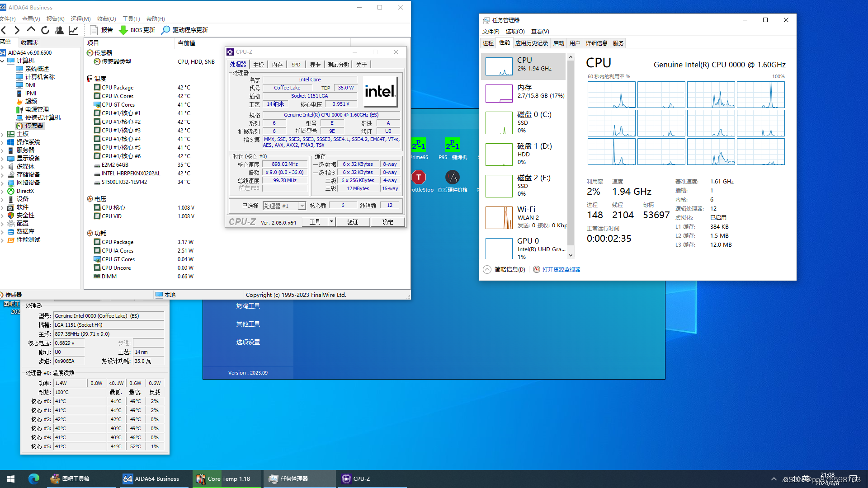
Task: Expand the 显示设备 tree node
Action: click(3, 159)
